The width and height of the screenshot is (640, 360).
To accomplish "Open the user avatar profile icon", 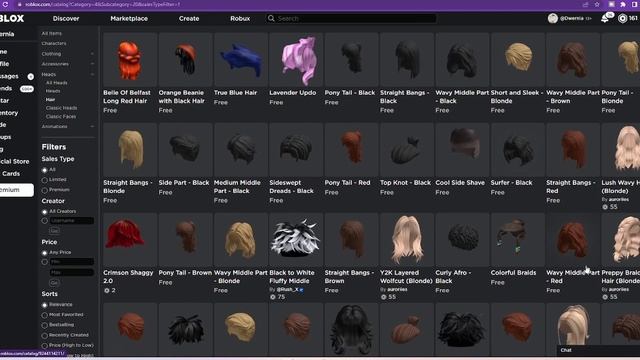I will (x=553, y=18).
